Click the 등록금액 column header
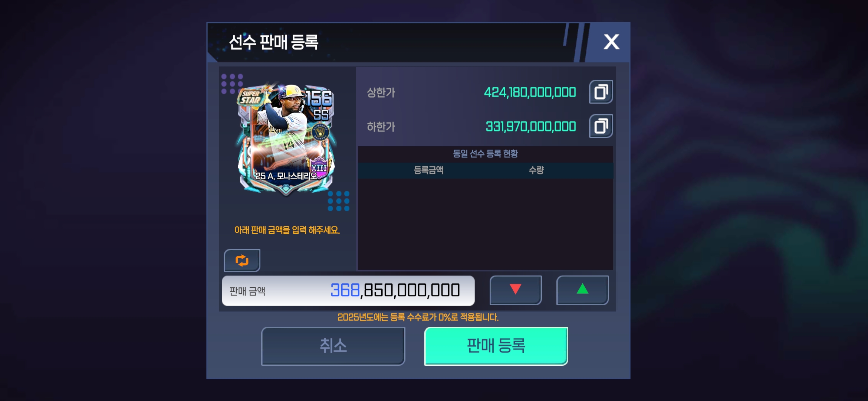 coord(428,170)
